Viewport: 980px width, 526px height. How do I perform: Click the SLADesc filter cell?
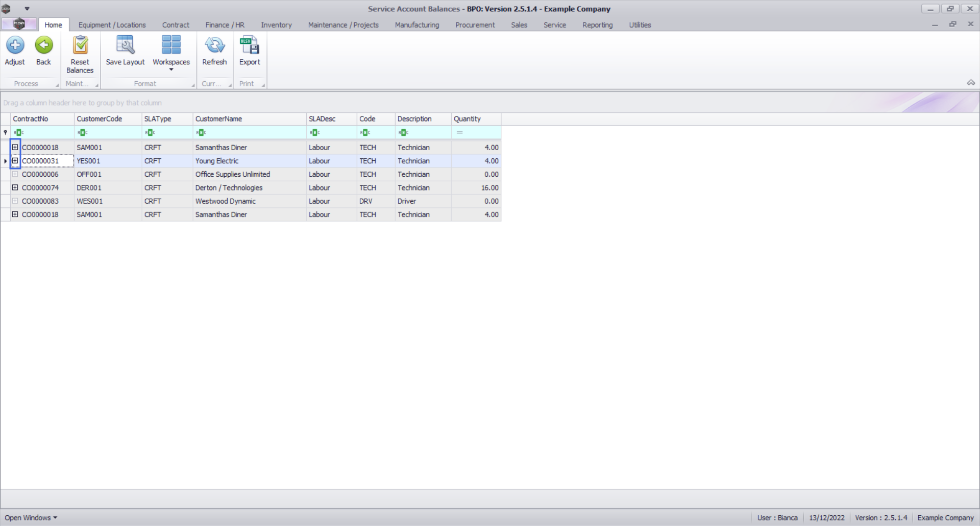(332, 132)
